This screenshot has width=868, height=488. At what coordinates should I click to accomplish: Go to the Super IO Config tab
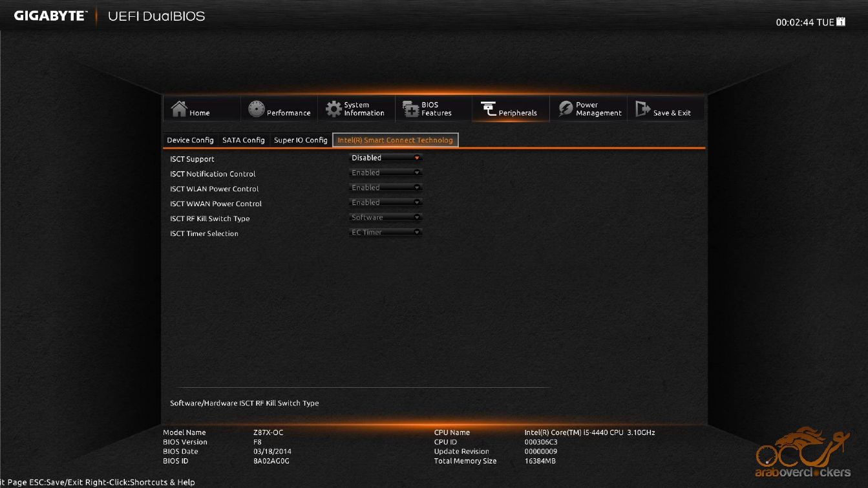click(301, 140)
